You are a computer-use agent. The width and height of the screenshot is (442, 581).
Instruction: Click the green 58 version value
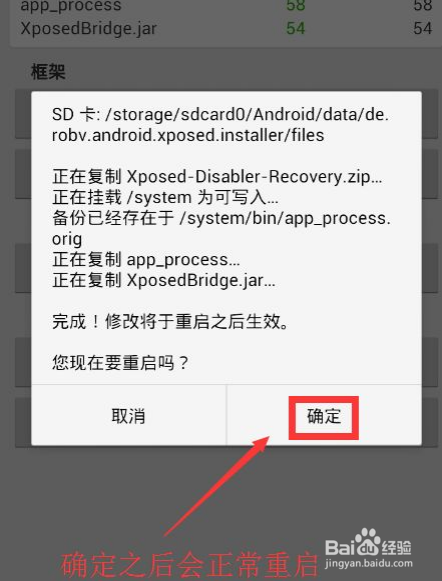click(x=296, y=6)
